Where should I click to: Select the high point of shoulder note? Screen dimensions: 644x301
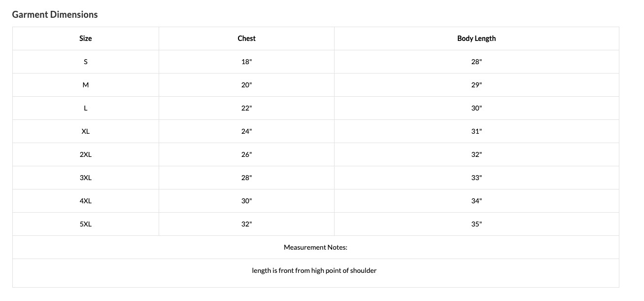314,270
